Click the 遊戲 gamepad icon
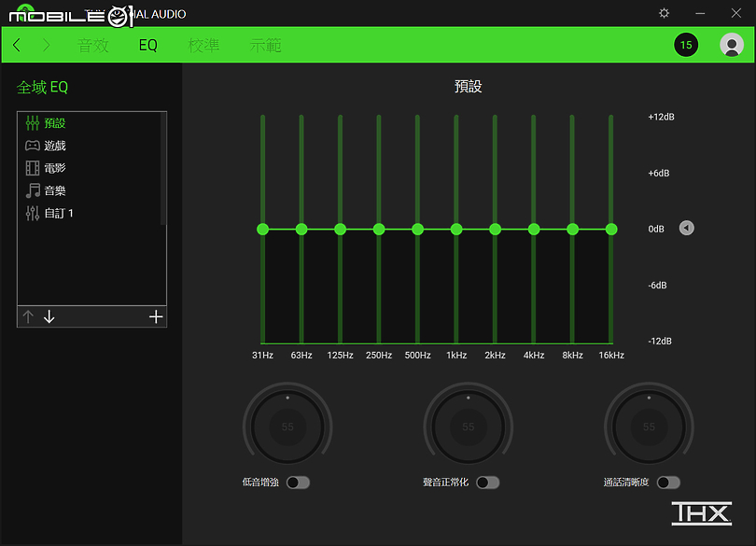 click(33, 146)
